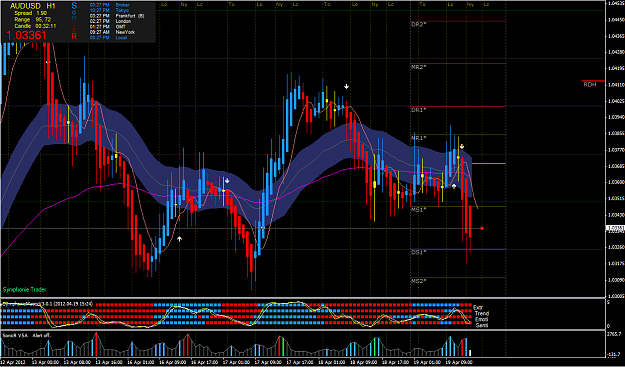Select the 17 Apr 17:00 time axis label
Image resolution: width=625 pixels, height=367 pixels.
coord(299,363)
